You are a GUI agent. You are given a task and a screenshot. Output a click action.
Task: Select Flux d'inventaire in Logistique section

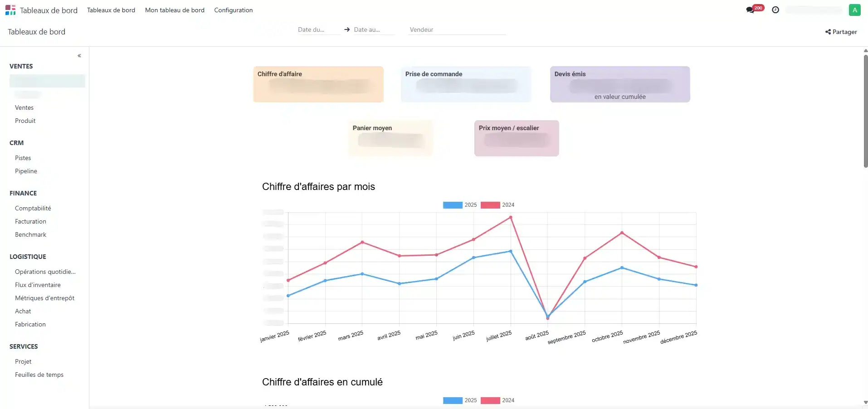coord(38,285)
